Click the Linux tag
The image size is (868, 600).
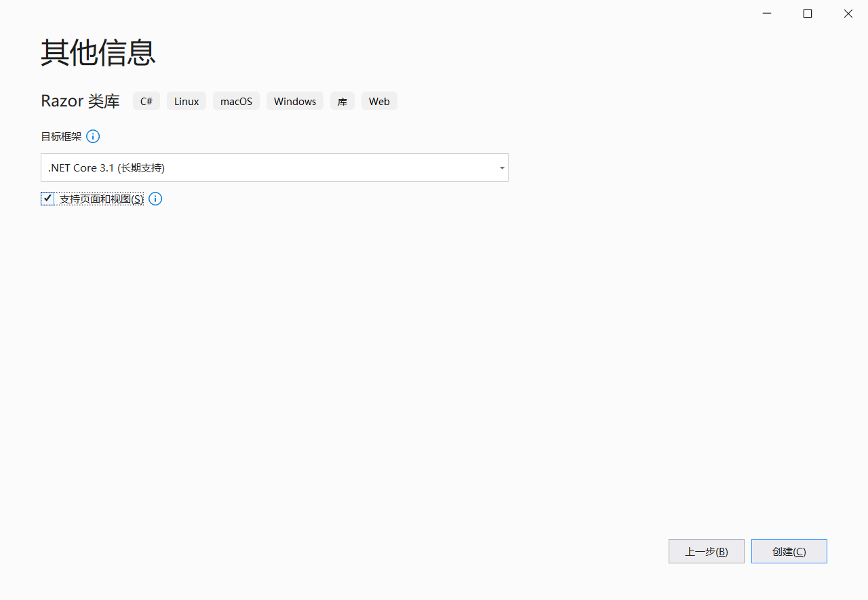click(186, 101)
